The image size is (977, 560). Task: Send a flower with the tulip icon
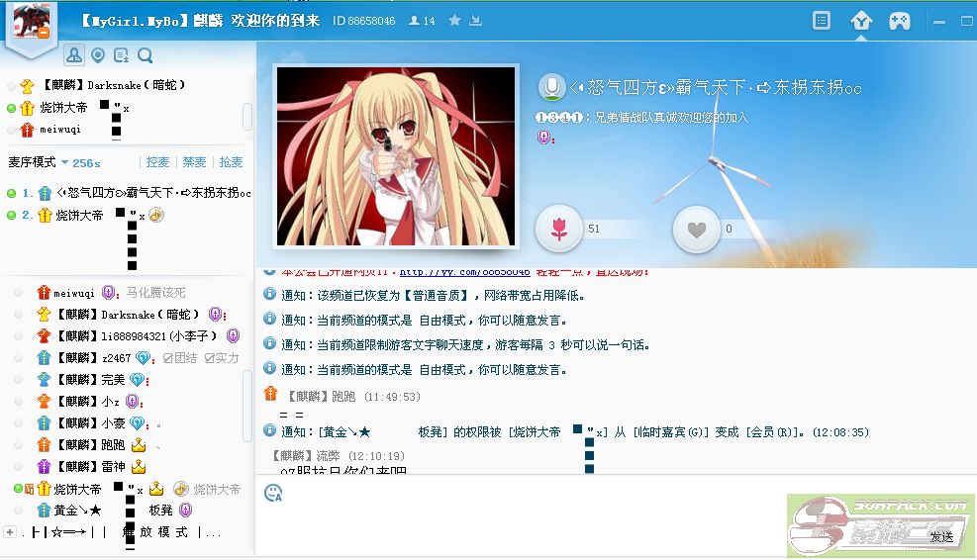click(559, 230)
